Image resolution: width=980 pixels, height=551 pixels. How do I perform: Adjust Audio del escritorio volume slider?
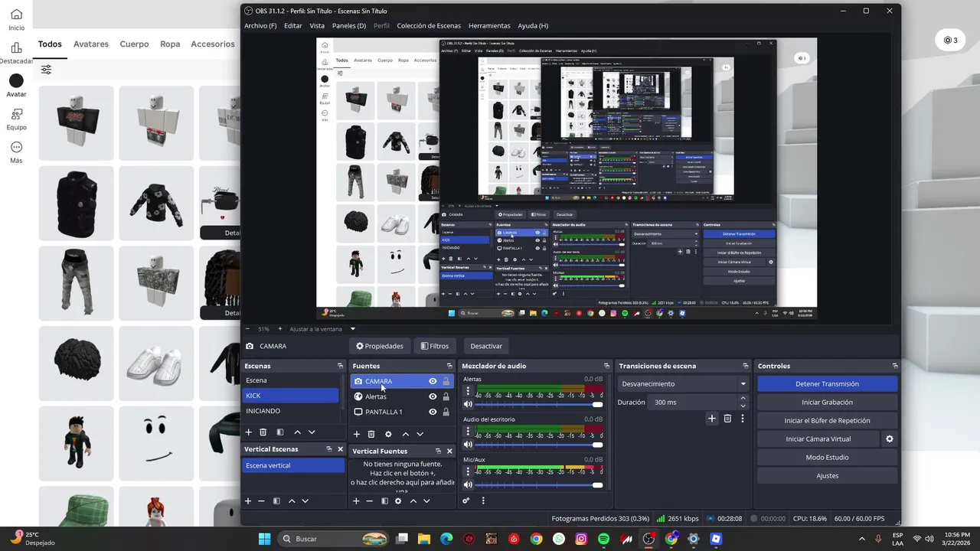tap(539, 445)
